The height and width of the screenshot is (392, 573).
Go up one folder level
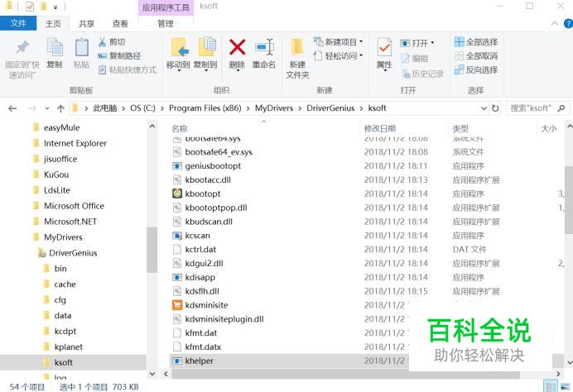pos(60,108)
